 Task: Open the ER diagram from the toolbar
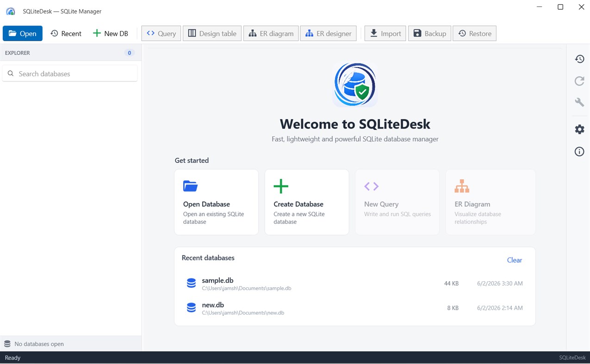pyautogui.click(x=271, y=33)
